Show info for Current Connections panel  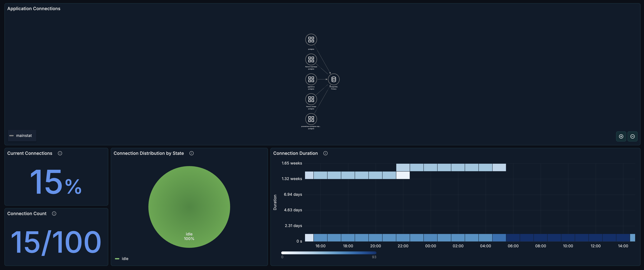coord(60,153)
